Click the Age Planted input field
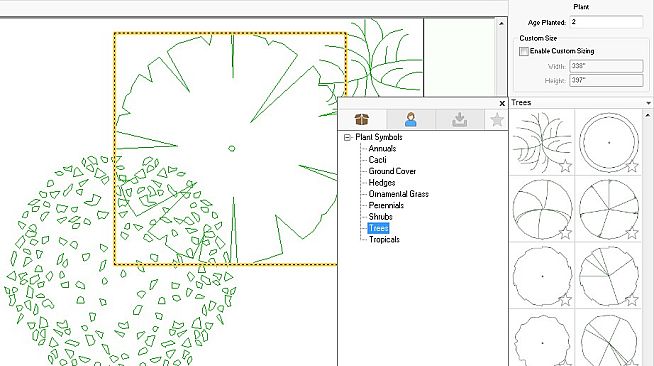654x366 pixels. coord(606,22)
